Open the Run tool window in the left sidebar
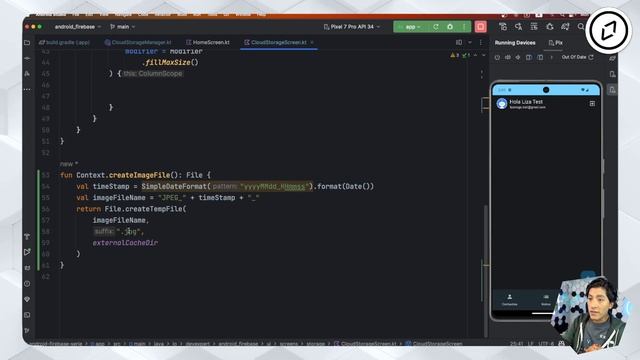The width and height of the screenshot is (640, 360). click(x=27, y=252)
